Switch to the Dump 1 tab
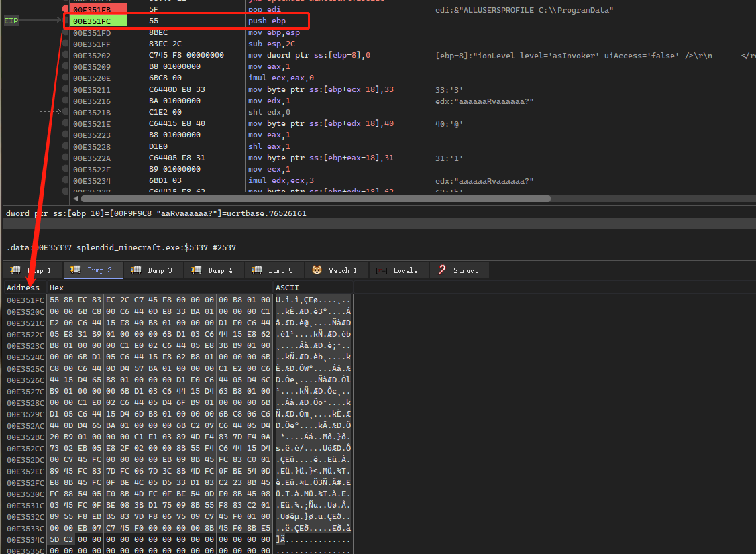This screenshot has height=554, width=756. pyautogui.click(x=33, y=270)
